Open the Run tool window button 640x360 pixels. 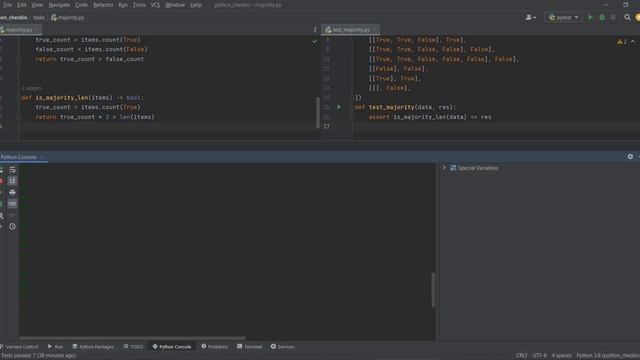click(x=55, y=347)
